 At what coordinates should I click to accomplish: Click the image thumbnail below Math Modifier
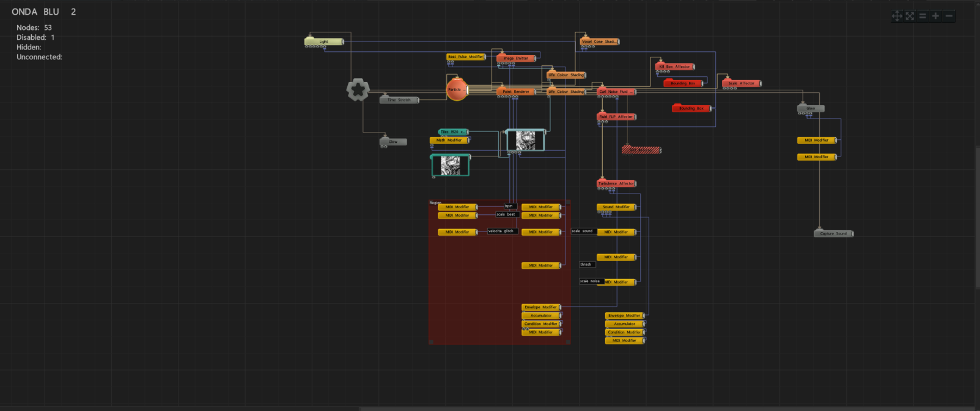[x=451, y=165]
